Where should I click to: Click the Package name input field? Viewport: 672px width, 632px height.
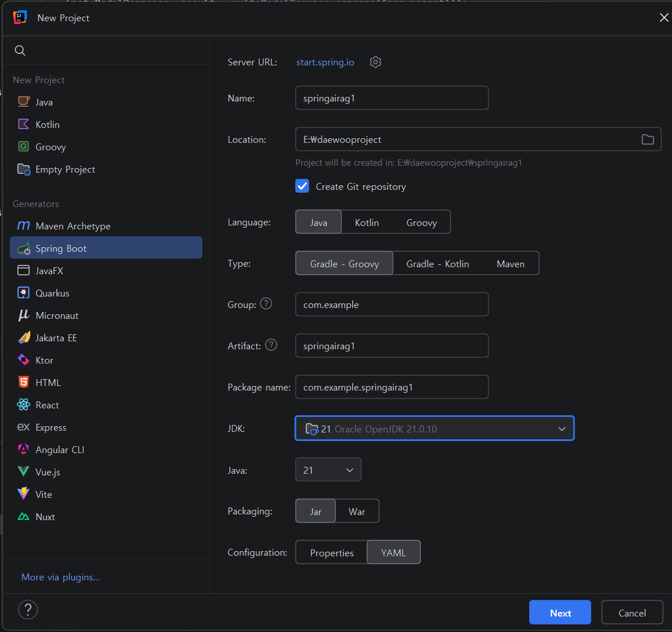pyautogui.click(x=392, y=387)
